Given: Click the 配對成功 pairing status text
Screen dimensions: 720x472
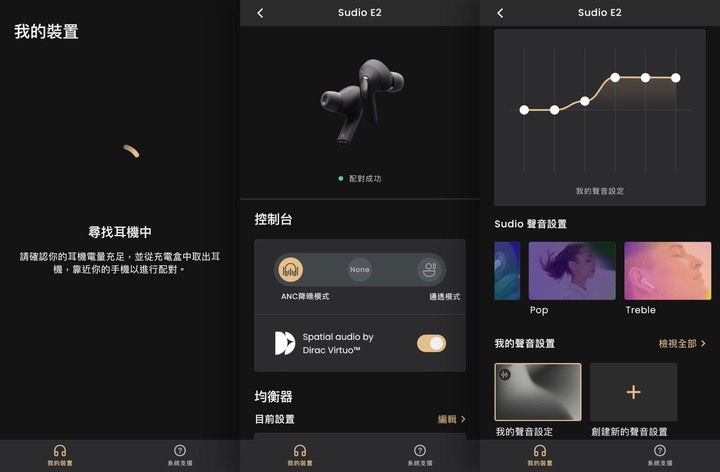Looking at the screenshot, I should point(365,179).
